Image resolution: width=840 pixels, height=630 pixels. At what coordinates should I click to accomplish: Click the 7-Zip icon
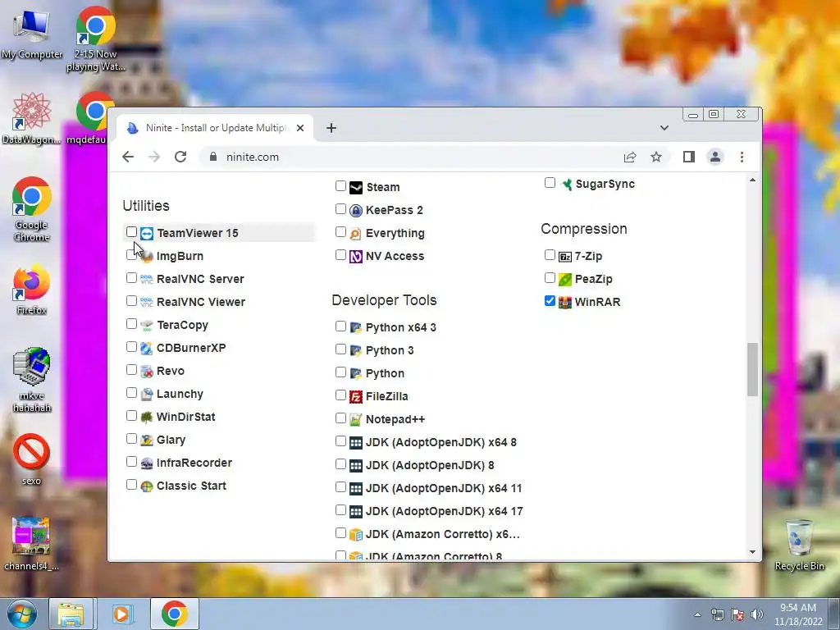(x=565, y=257)
